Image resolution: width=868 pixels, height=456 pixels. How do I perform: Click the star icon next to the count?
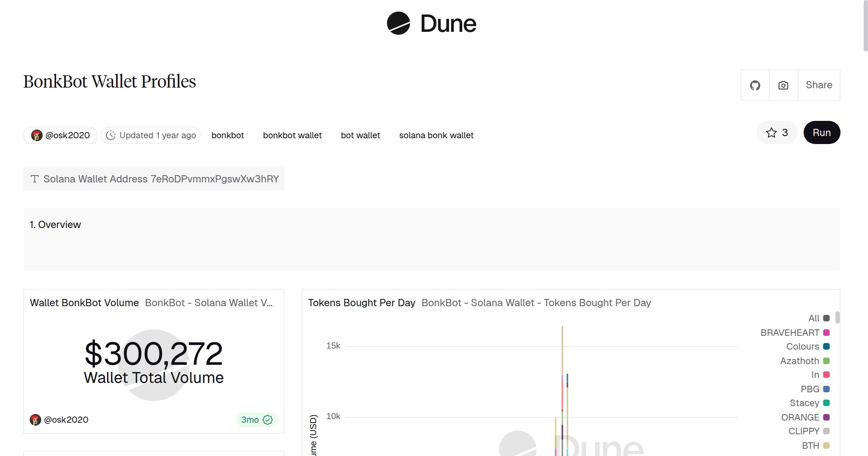click(x=772, y=132)
